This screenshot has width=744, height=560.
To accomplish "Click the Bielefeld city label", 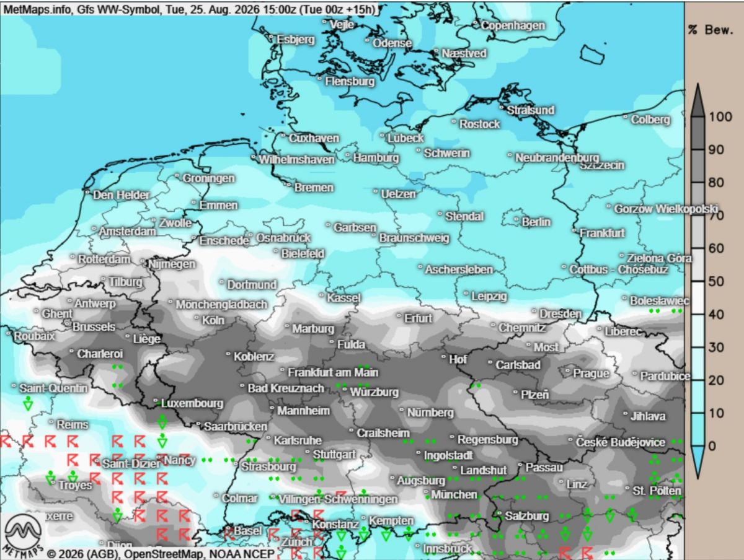I will [303, 253].
